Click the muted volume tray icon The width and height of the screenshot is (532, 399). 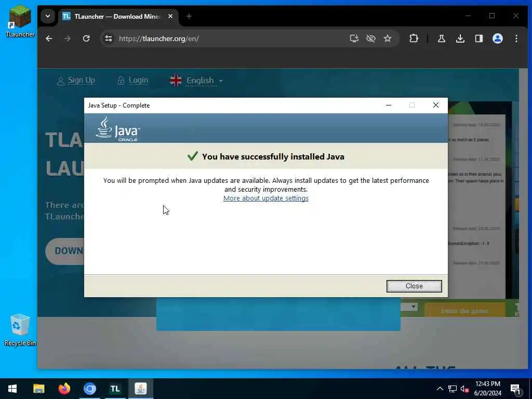pyautogui.click(x=465, y=389)
